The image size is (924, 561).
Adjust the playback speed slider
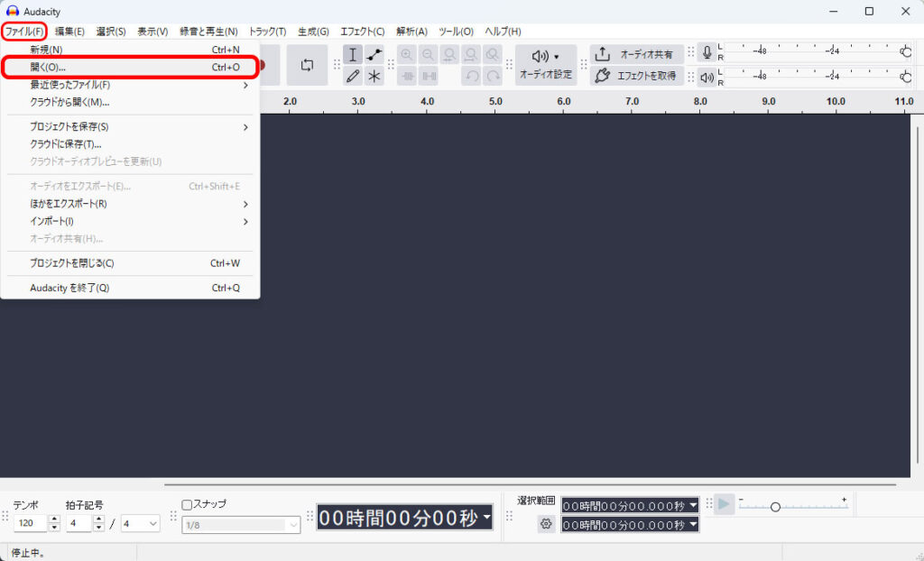pos(775,507)
